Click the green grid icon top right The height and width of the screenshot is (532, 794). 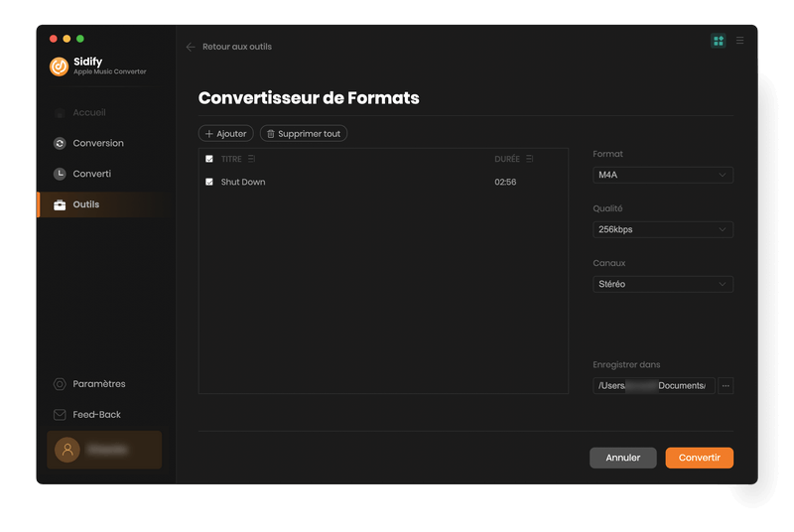click(x=718, y=41)
